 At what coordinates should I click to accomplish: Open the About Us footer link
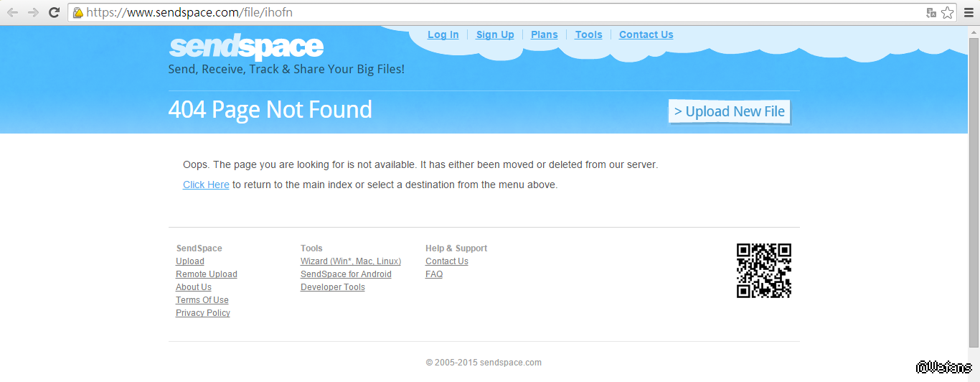pos(194,287)
